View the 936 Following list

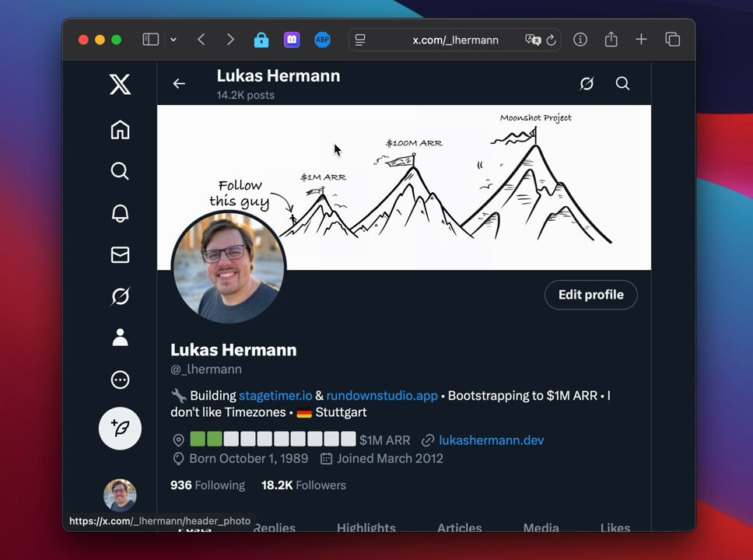(x=208, y=485)
